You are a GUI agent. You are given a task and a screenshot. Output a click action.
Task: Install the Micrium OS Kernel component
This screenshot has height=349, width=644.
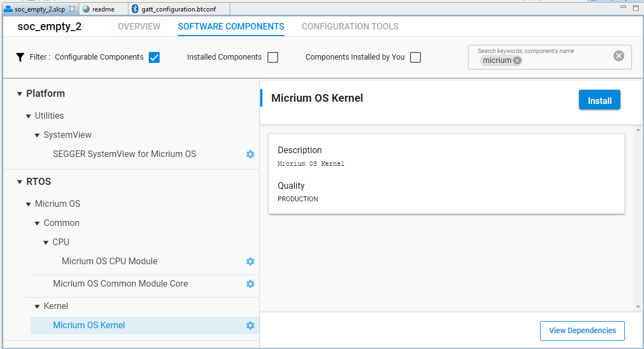point(599,100)
